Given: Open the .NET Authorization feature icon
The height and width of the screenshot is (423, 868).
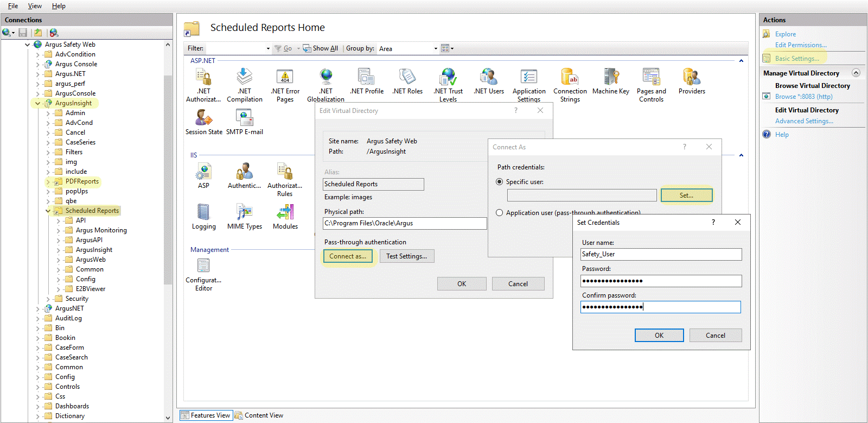Looking at the screenshot, I should pyautogui.click(x=203, y=85).
